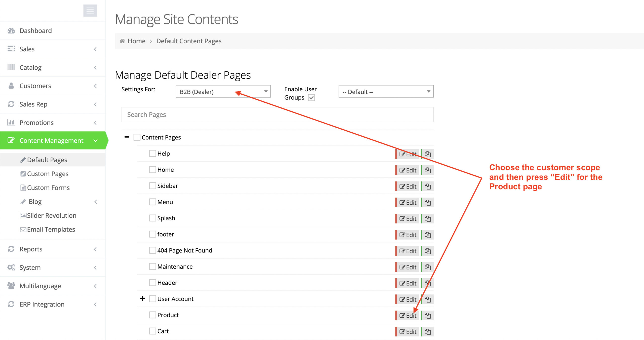Click the breadcrumb home icon

122,41
